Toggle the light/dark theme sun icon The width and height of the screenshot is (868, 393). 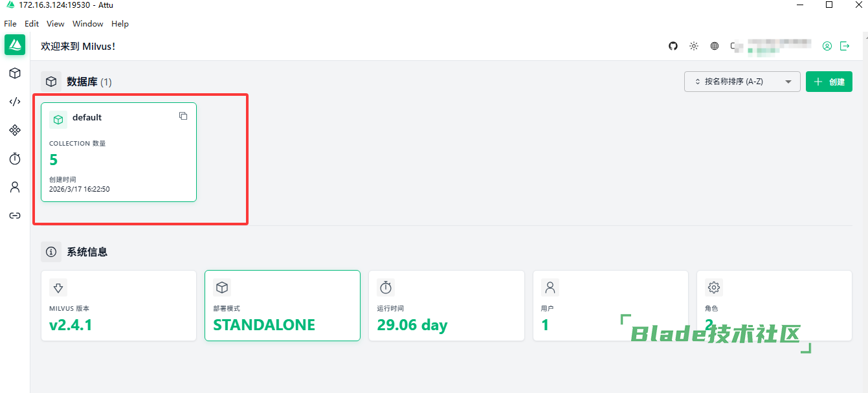point(694,46)
